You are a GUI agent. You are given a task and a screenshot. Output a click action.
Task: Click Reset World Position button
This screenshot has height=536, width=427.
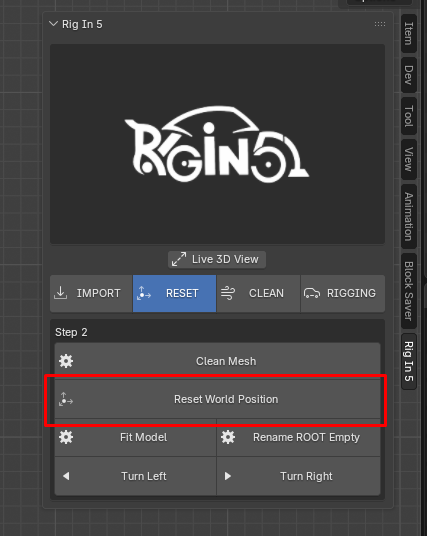coord(217,399)
